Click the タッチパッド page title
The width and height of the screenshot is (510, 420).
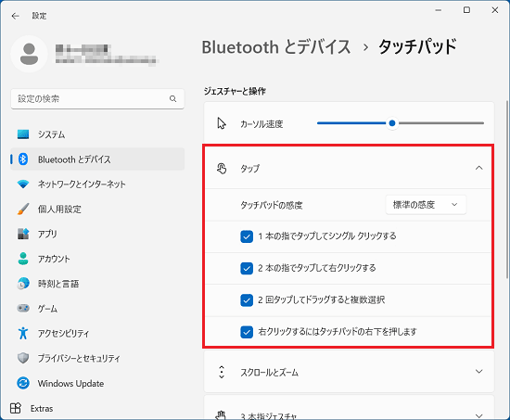417,46
